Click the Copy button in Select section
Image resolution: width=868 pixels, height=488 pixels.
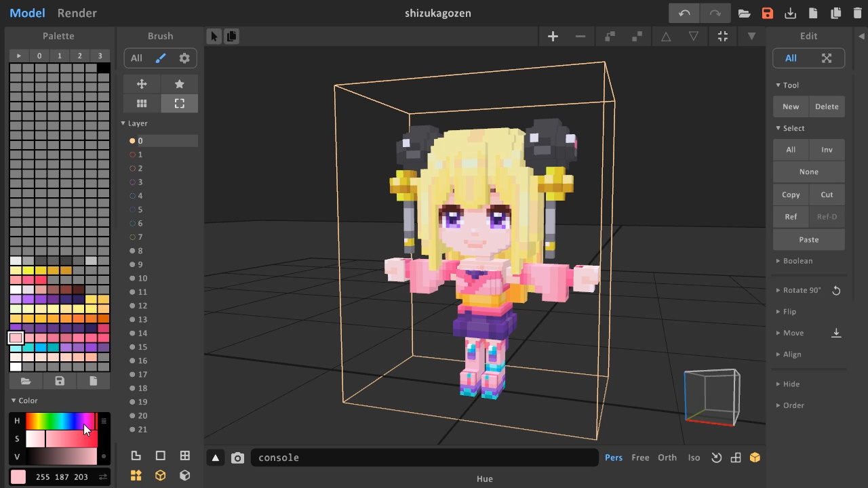[x=791, y=195]
